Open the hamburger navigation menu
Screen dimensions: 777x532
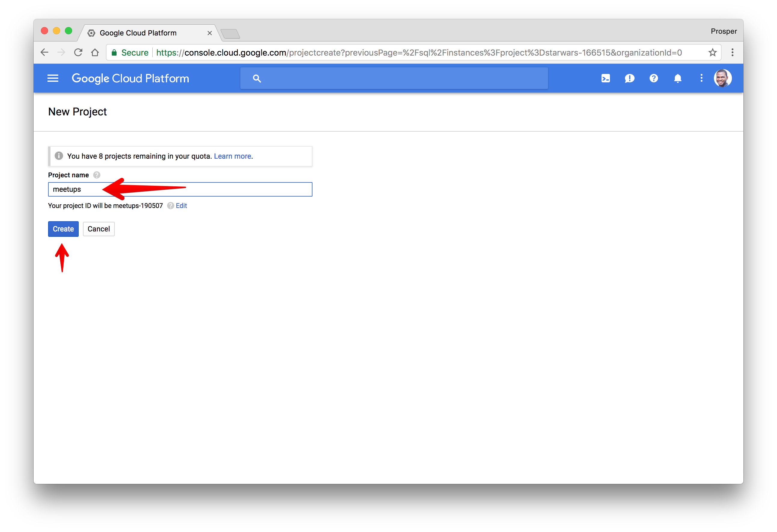coord(53,78)
